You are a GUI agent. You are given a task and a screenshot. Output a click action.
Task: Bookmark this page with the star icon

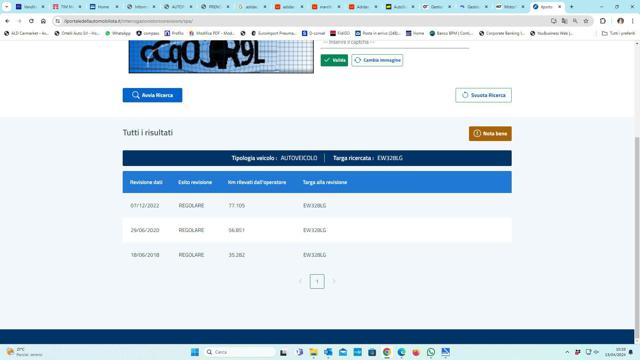586,21
